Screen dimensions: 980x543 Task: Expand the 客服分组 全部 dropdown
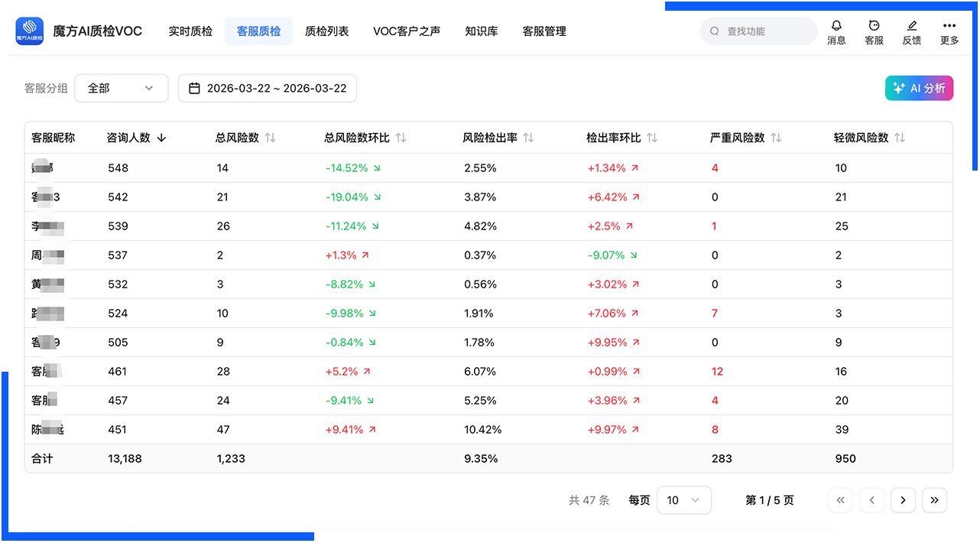tap(121, 88)
